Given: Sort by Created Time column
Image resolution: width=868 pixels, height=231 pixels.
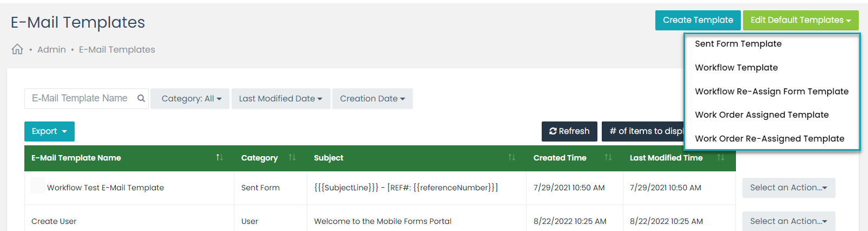Looking at the screenshot, I should [608, 157].
